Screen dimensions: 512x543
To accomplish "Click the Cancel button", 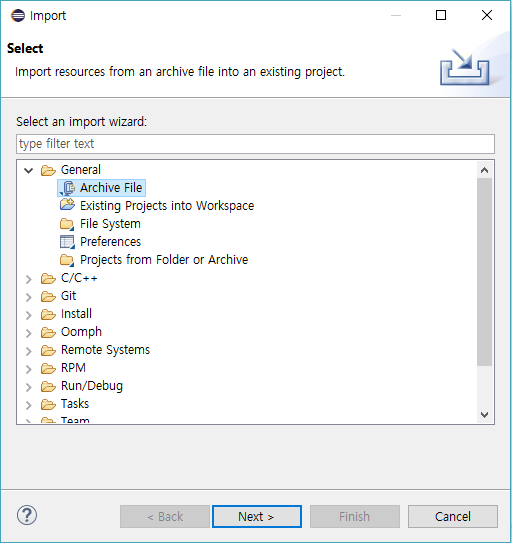I will coord(453,516).
